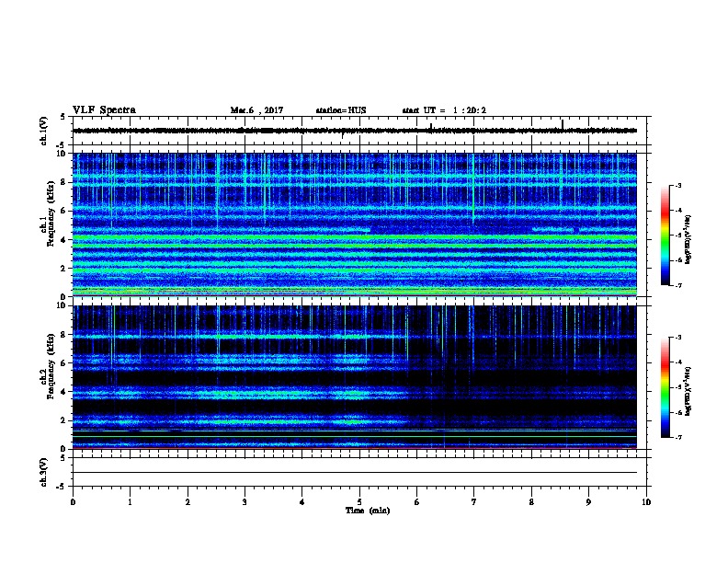Viewport: 728px width, 563px height.
Task: Click the "10" time axis tick label
Action: tap(646, 502)
